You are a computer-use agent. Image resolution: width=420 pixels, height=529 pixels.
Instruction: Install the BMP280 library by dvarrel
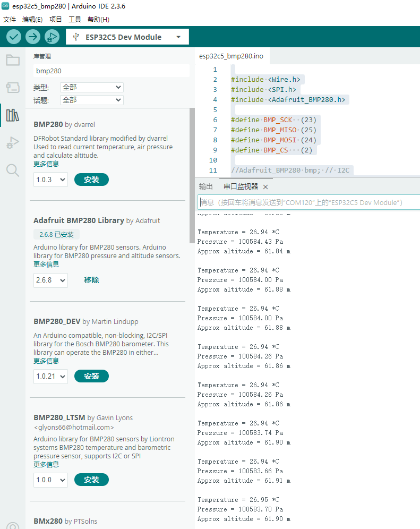tap(91, 180)
